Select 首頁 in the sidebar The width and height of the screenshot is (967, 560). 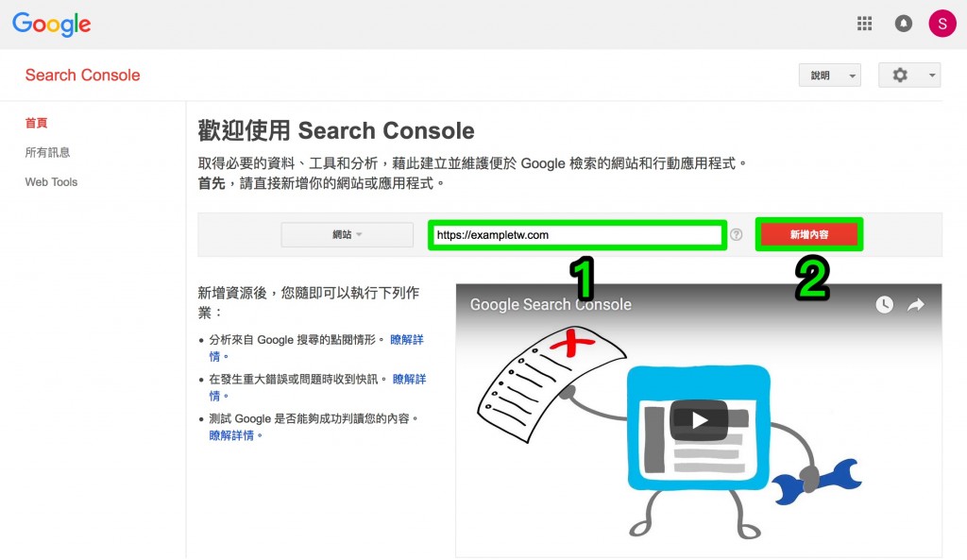pos(36,123)
